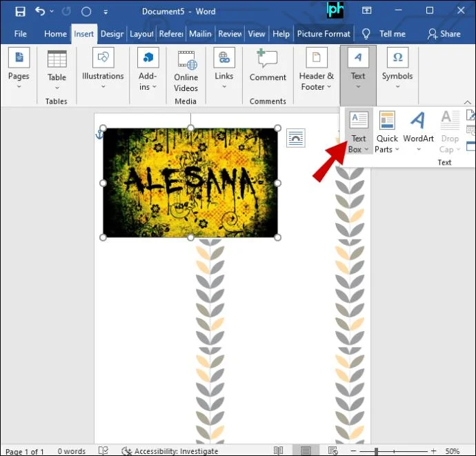Open the File menu
This screenshot has height=456, width=476.
20,34
